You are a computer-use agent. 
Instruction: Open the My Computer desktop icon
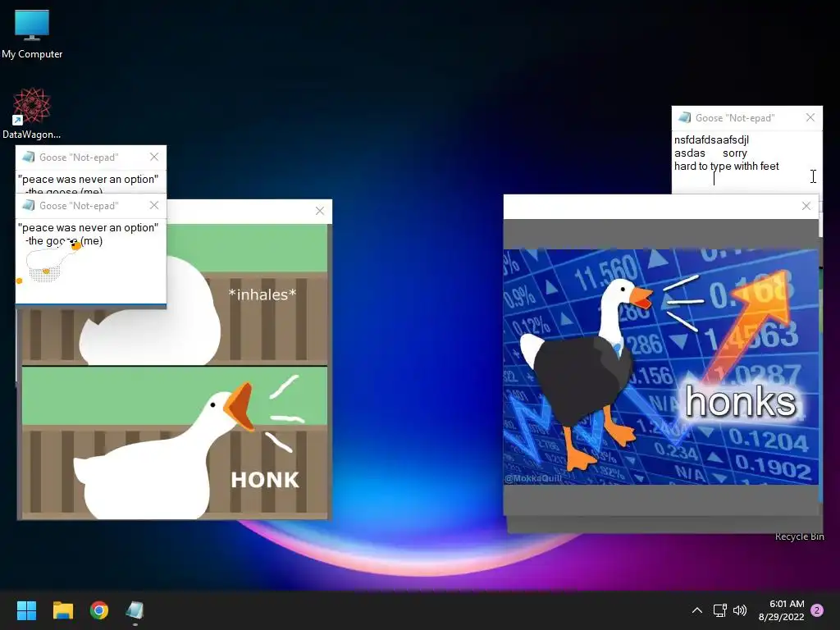(x=32, y=34)
